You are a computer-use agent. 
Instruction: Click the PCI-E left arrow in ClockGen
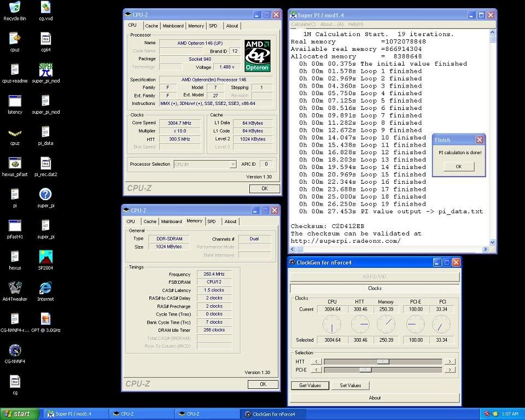pos(317,370)
